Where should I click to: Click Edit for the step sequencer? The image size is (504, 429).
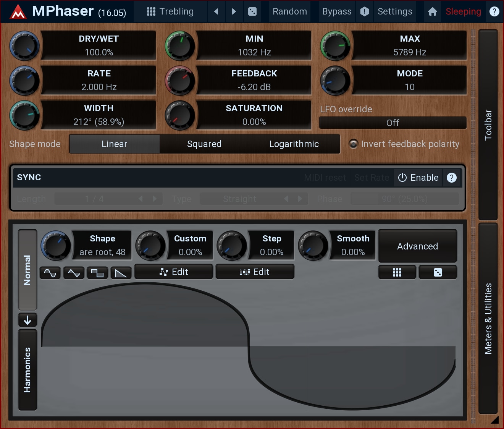click(255, 272)
